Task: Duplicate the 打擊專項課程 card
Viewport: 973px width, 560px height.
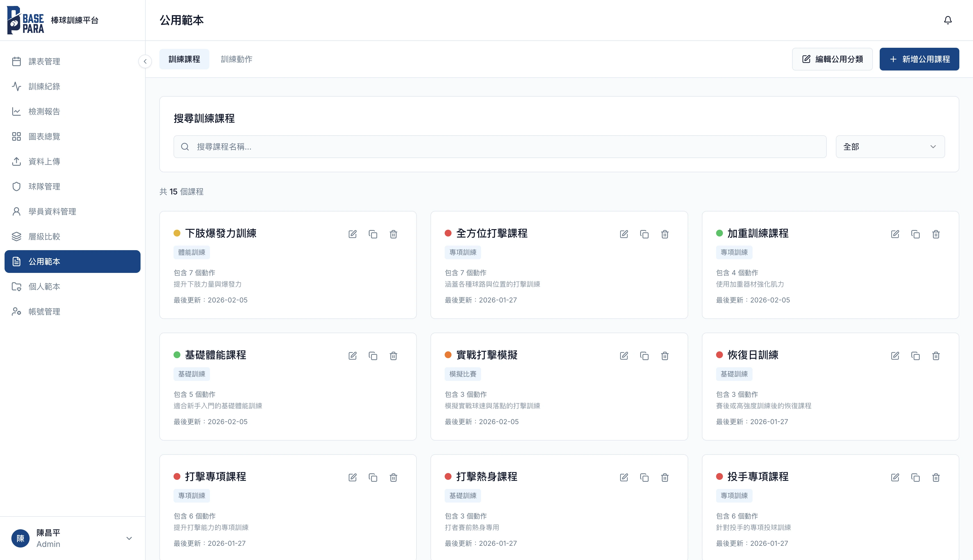Action: [373, 477]
